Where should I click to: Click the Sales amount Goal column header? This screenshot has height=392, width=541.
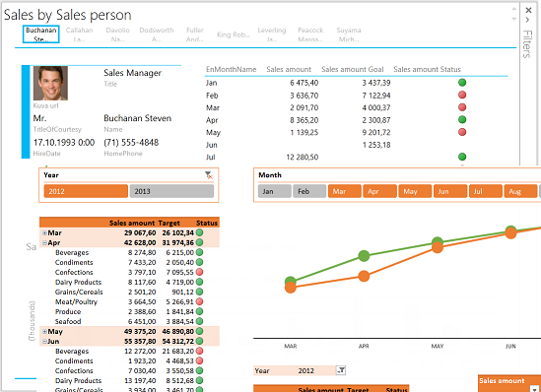pyautogui.click(x=352, y=69)
